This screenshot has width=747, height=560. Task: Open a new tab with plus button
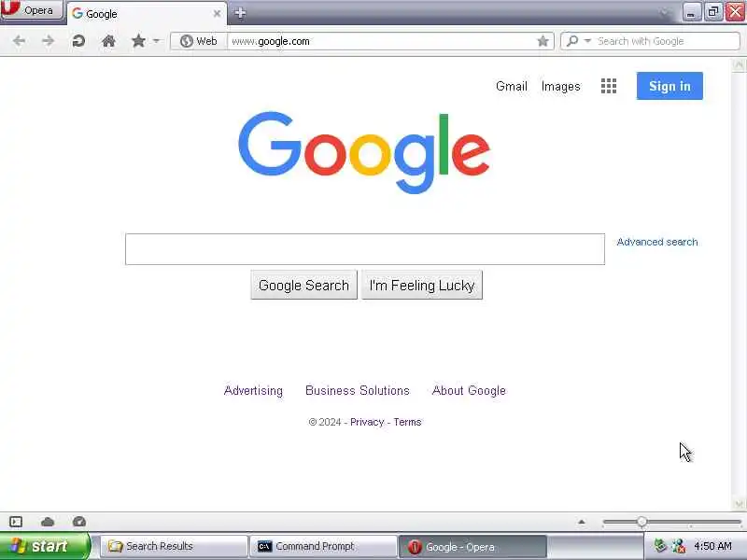pyautogui.click(x=240, y=13)
